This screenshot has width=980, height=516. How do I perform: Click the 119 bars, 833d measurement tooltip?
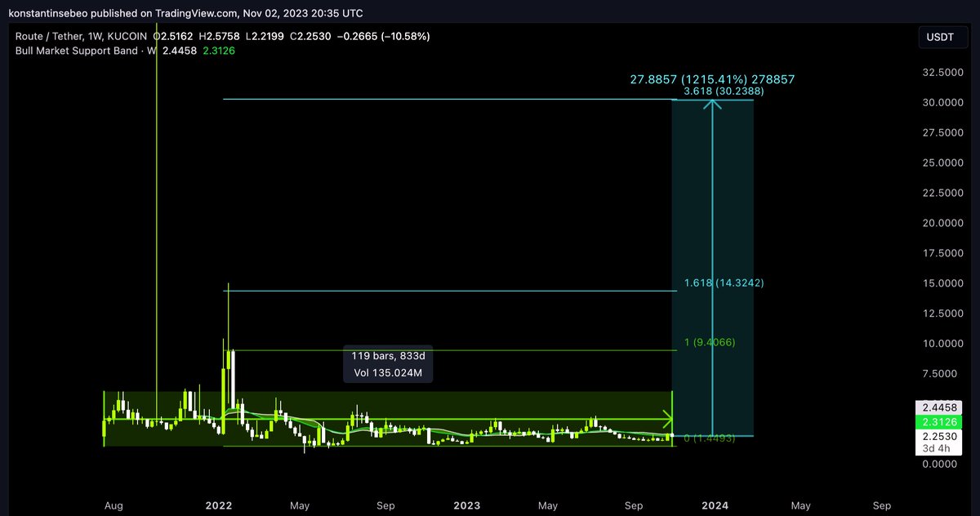(388, 365)
